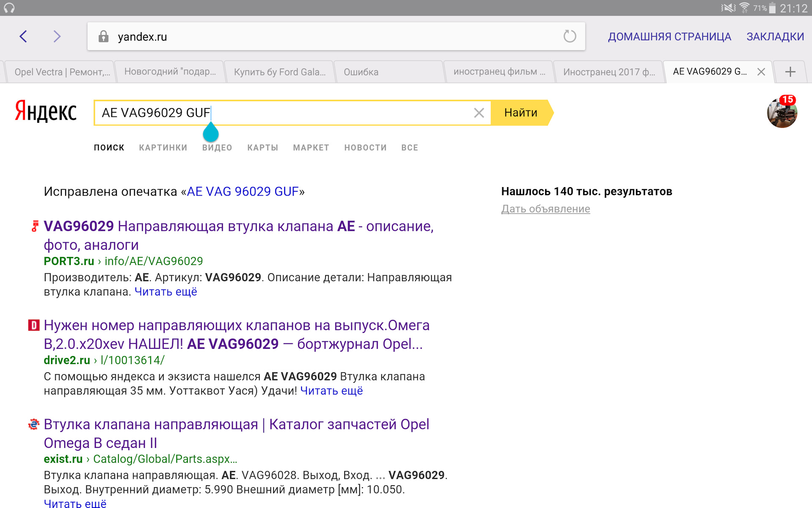Open the drive2.ru l/10013614/ URL
This screenshot has height=508, width=812.
click(104, 360)
